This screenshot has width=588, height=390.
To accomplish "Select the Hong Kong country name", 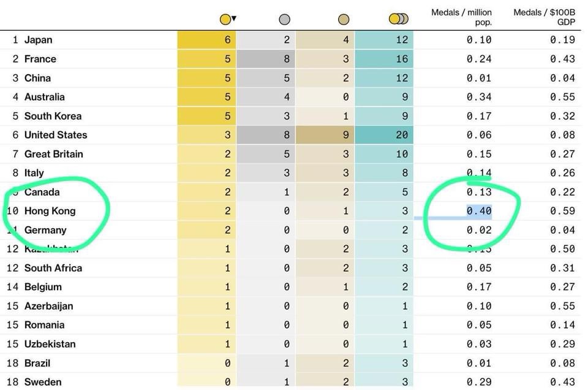I will [x=50, y=211].
